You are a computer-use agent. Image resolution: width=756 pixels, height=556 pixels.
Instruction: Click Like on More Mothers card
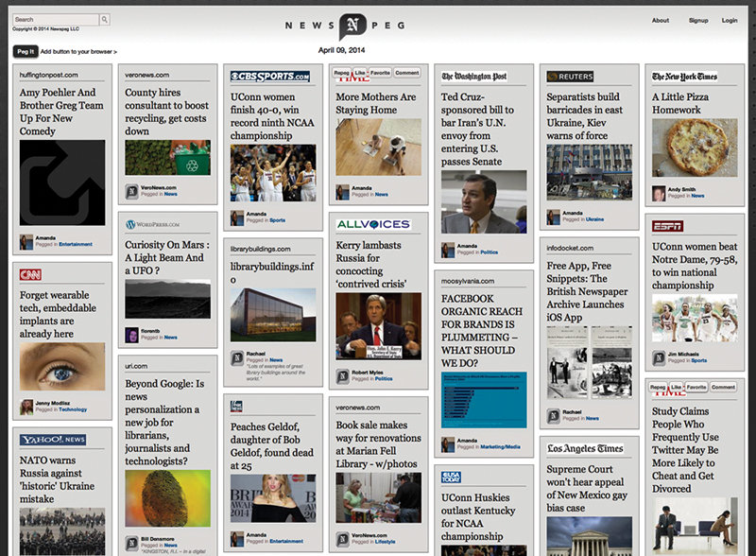click(360, 73)
